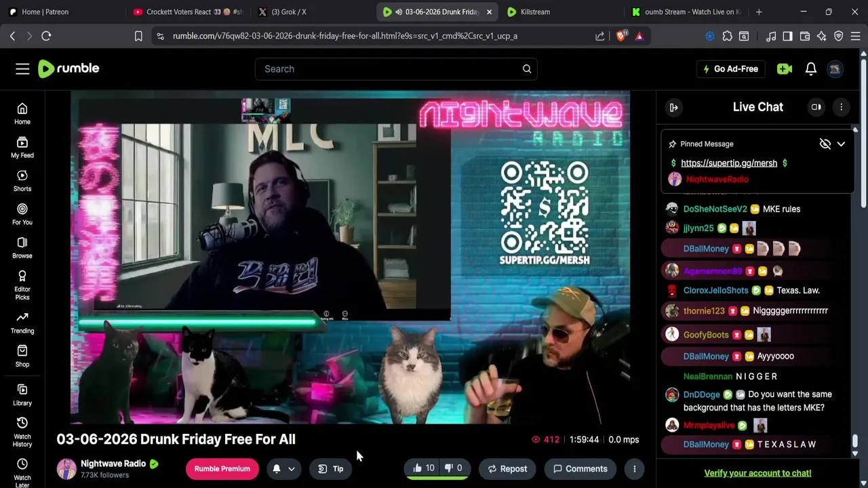
Task: Open For You in the sidebar
Action: [22, 215]
